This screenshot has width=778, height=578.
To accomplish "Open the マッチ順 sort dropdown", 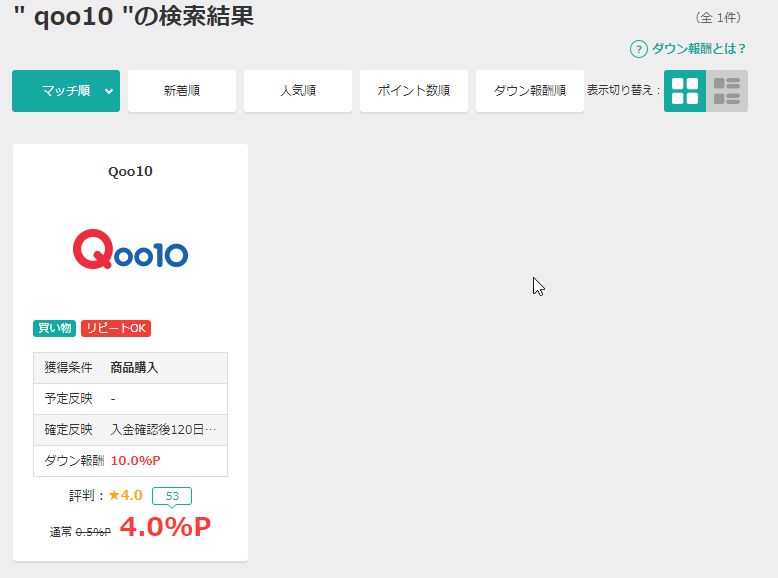I will (66, 91).
